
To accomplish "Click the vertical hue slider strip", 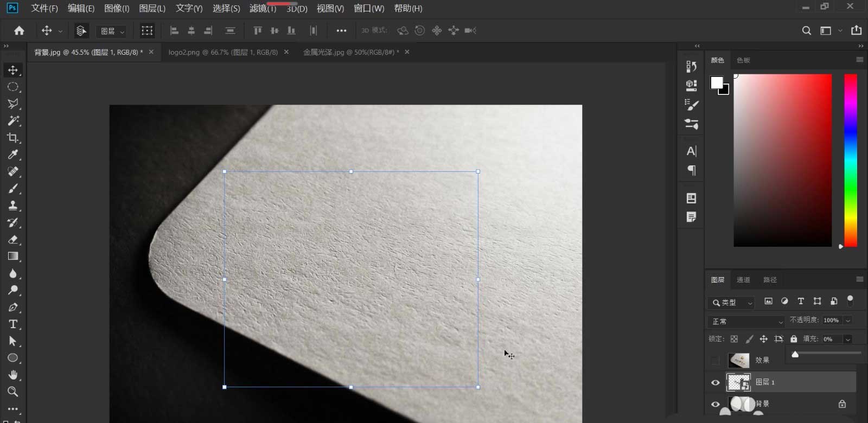I will pos(851,161).
